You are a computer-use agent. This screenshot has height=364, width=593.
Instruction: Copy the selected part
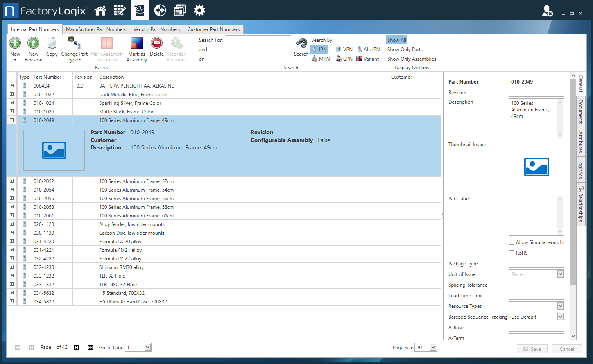point(52,46)
